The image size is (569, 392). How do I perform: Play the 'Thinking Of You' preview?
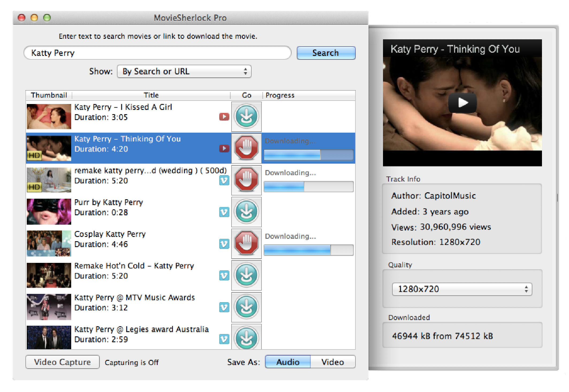462,103
